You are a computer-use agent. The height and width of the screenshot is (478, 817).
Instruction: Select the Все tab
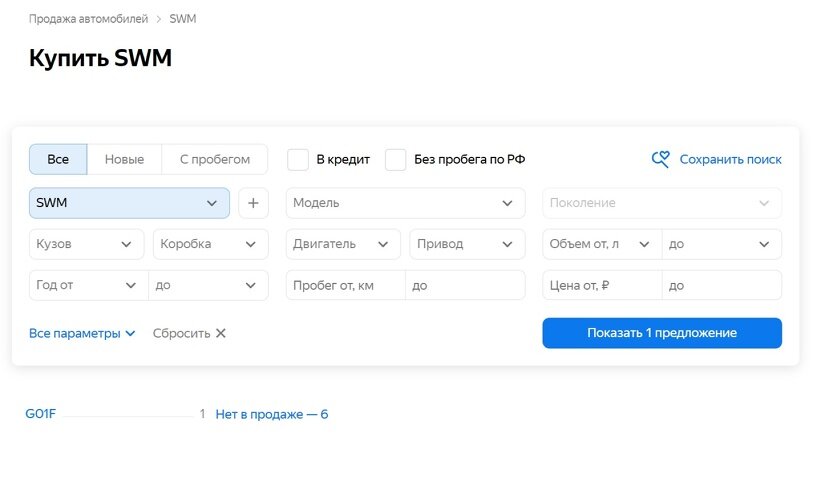[58, 160]
